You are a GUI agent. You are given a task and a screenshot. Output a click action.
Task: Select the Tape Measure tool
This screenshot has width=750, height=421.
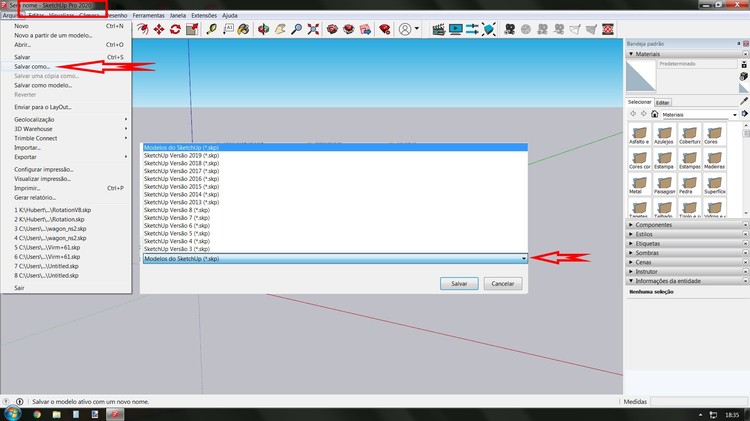point(211,30)
